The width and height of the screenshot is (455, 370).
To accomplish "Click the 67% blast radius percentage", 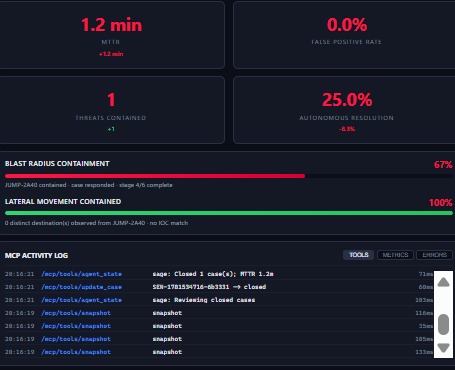I will (443, 165).
